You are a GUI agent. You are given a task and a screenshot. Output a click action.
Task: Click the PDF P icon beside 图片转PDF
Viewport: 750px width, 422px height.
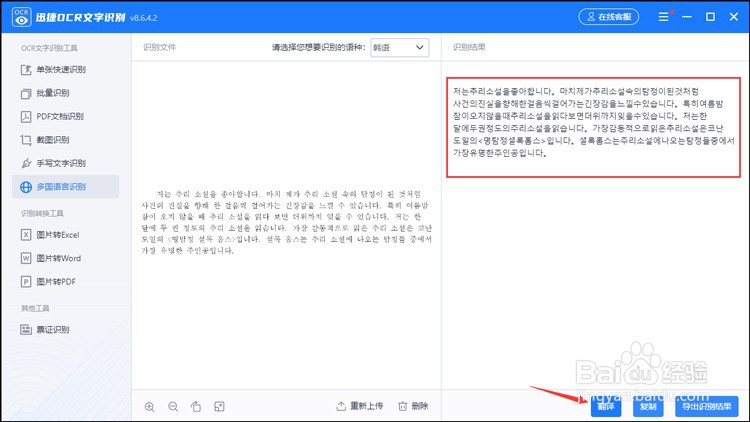click(26, 282)
